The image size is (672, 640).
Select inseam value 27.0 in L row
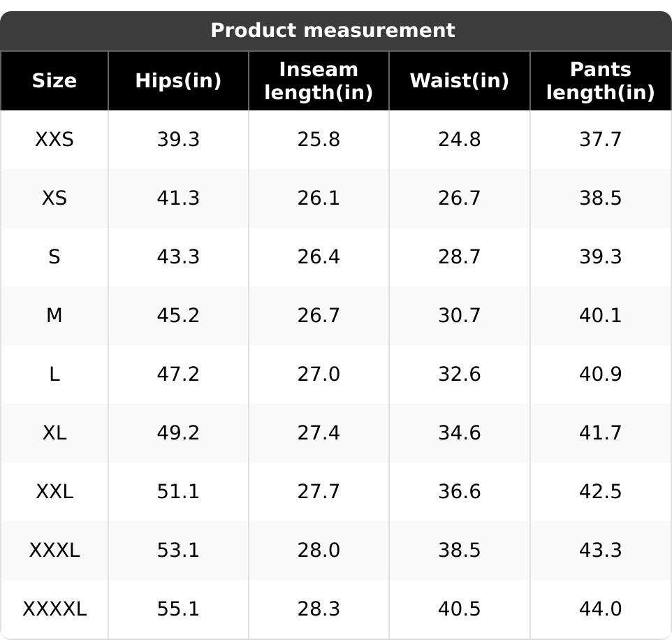click(319, 374)
